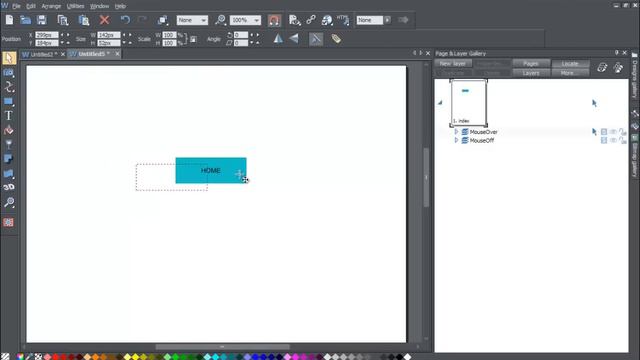Viewport: 640px width, 360px height.
Task: Open the link chain icon
Action: coord(311,20)
